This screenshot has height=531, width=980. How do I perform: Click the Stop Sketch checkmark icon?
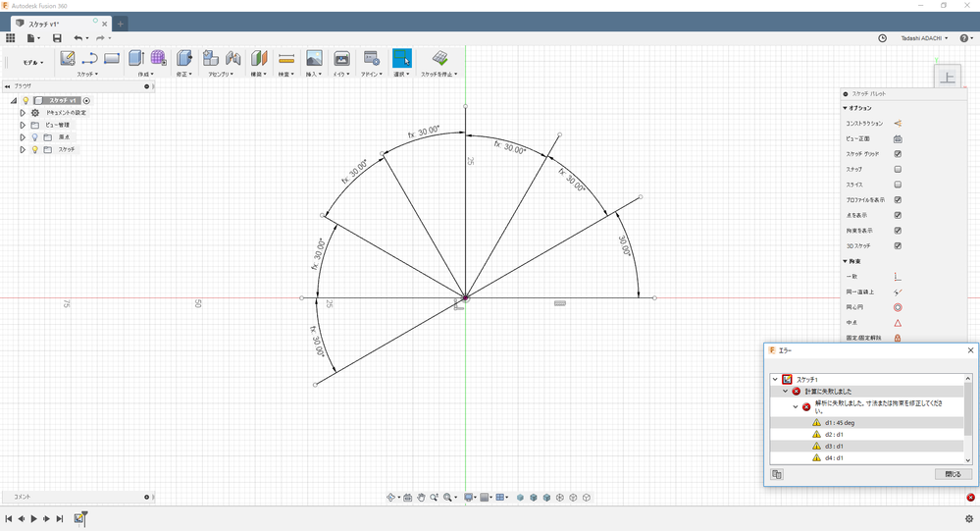click(440, 58)
